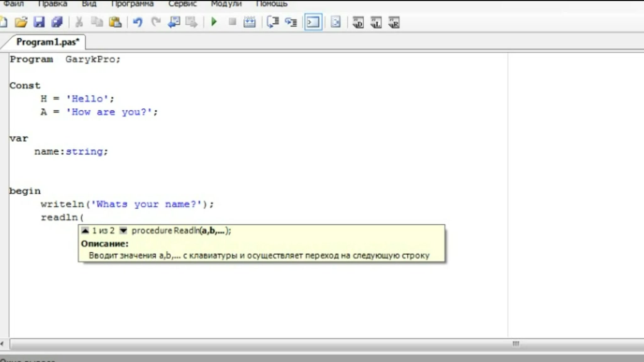Show previous Readln overload with up arrow
644x362 pixels.
coord(85,230)
